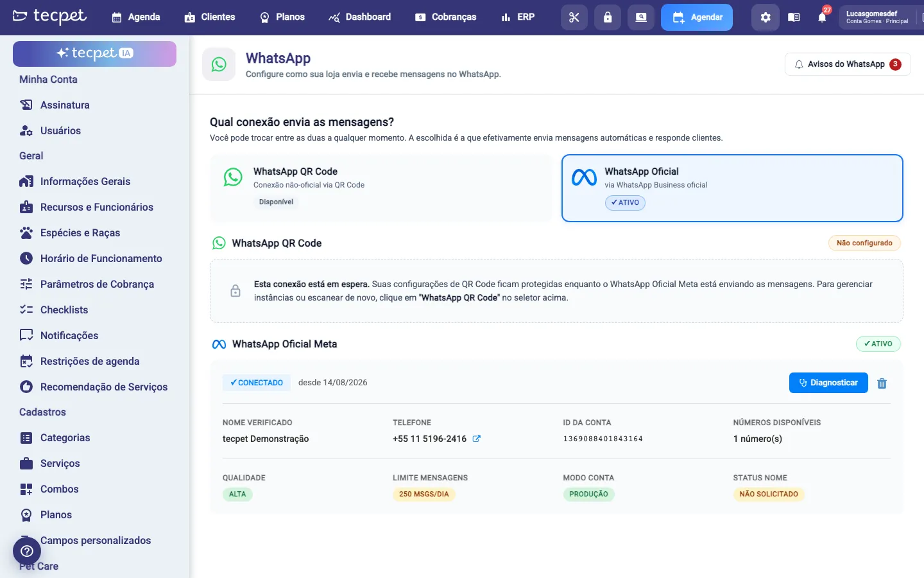Open Campos personalizados
Viewport: 924px width, 578px height.
click(94, 540)
